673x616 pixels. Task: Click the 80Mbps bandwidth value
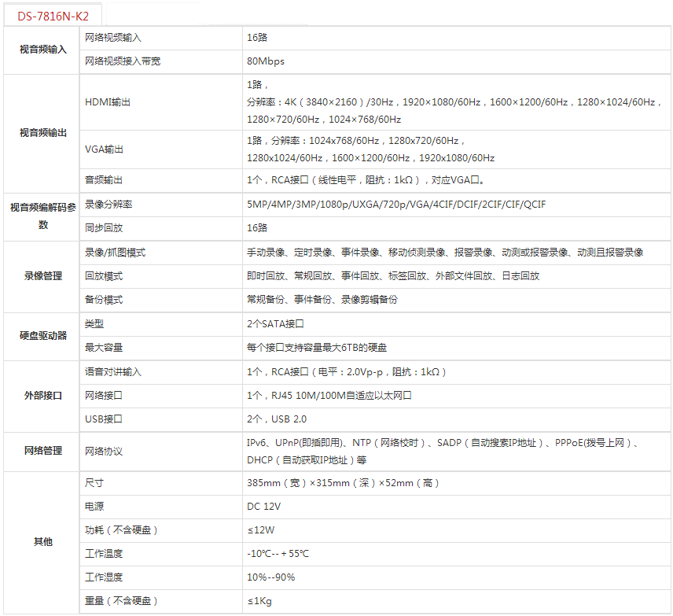point(266,61)
